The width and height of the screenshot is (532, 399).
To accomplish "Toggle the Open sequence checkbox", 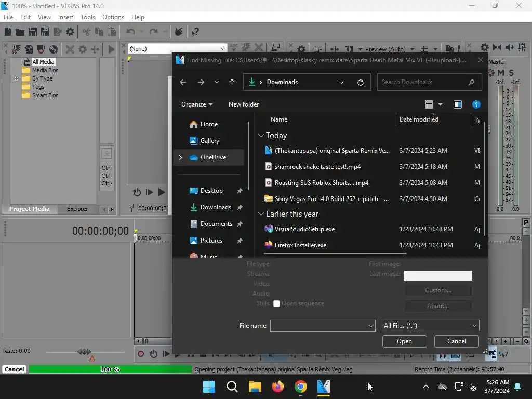I will tap(276, 303).
